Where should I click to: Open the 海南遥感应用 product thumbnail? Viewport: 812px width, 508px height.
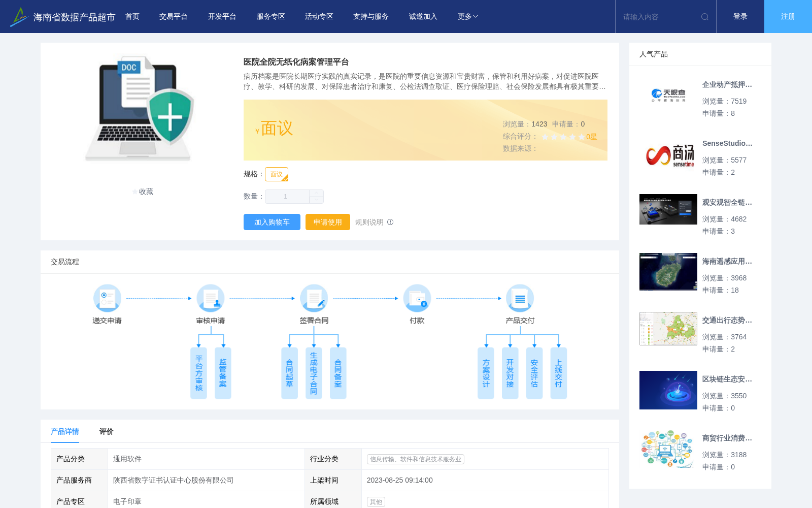coord(668,272)
